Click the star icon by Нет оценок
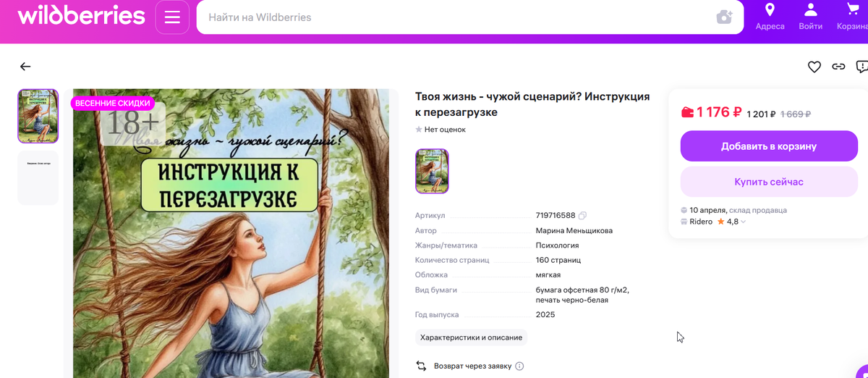Screen dimensions: 868x378 (418, 130)
